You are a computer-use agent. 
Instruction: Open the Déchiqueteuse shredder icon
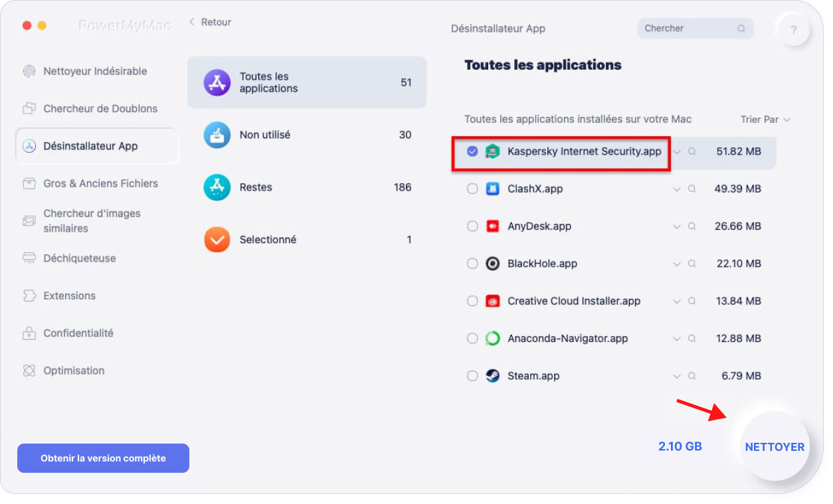point(29,258)
